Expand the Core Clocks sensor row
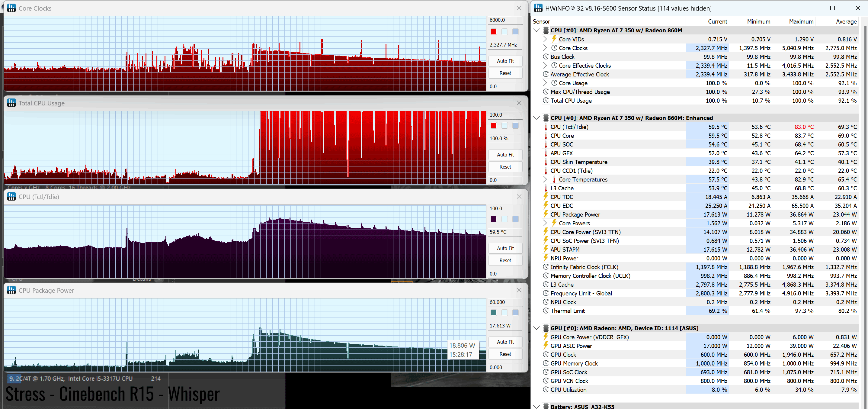868x409 pixels. [x=545, y=48]
